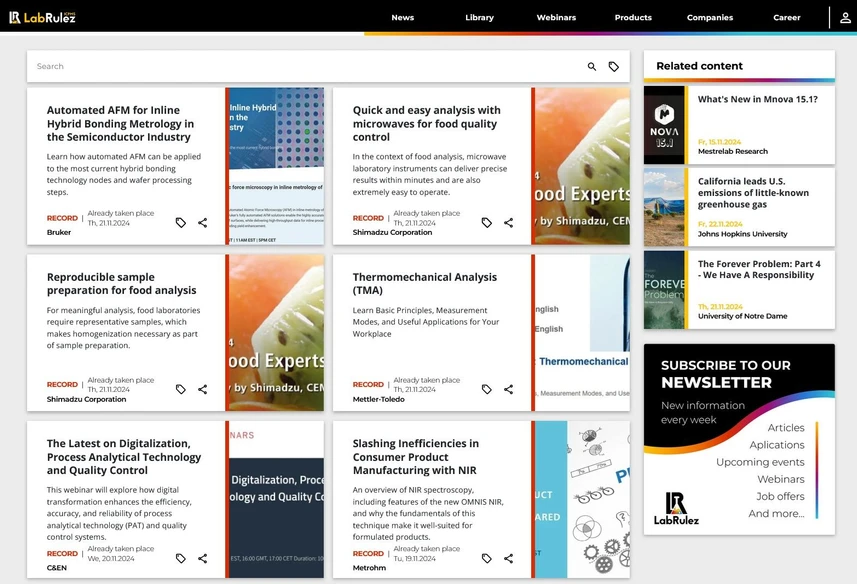Click the search magnifier icon
The width and height of the screenshot is (857, 584).
tap(591, 67)
